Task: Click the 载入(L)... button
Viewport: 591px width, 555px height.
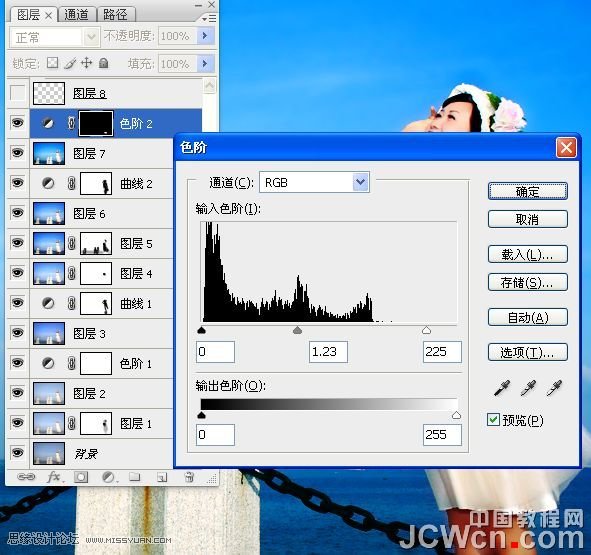Action: (528, 255)
